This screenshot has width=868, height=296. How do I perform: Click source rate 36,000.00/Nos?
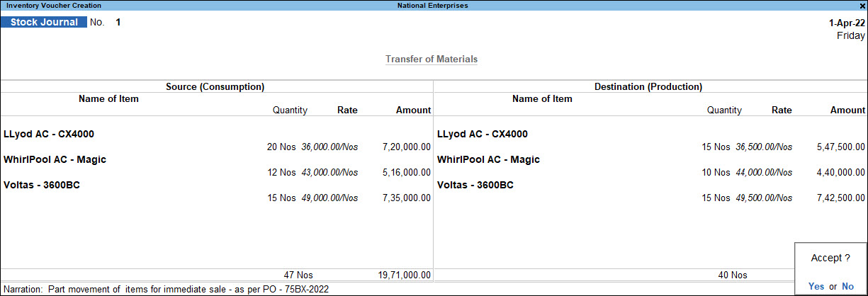pos(329,147)
